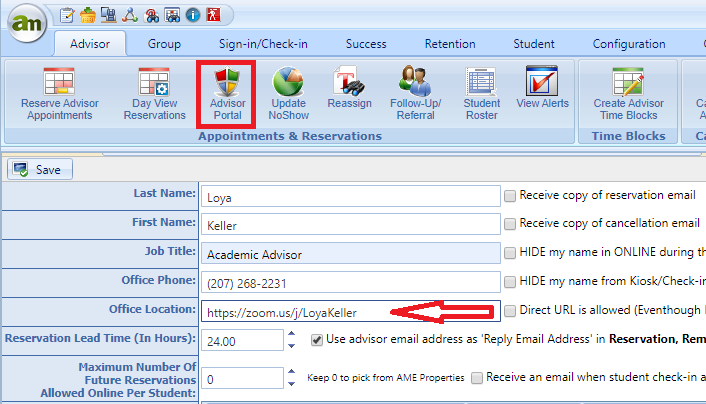Viewport: 706px width, 404px height.
Task: Click the 'Reservation Lead Time (In Hours):' label
Action: coord(100,338)
